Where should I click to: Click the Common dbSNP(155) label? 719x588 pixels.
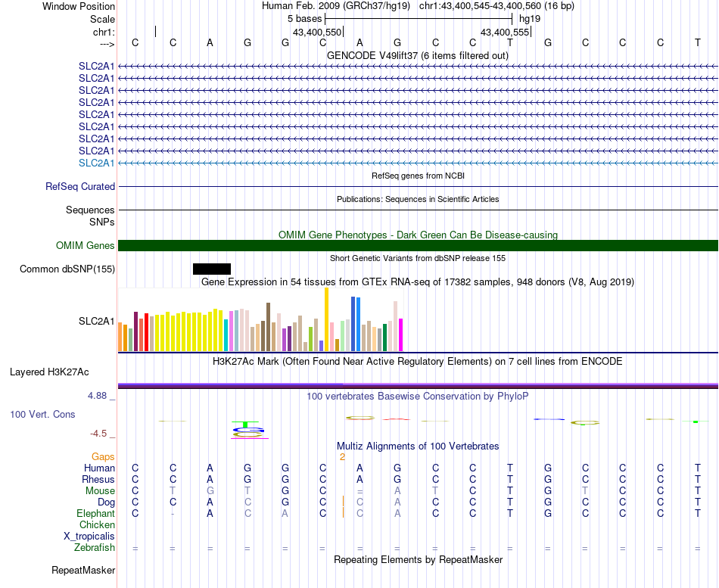[67, 269]
